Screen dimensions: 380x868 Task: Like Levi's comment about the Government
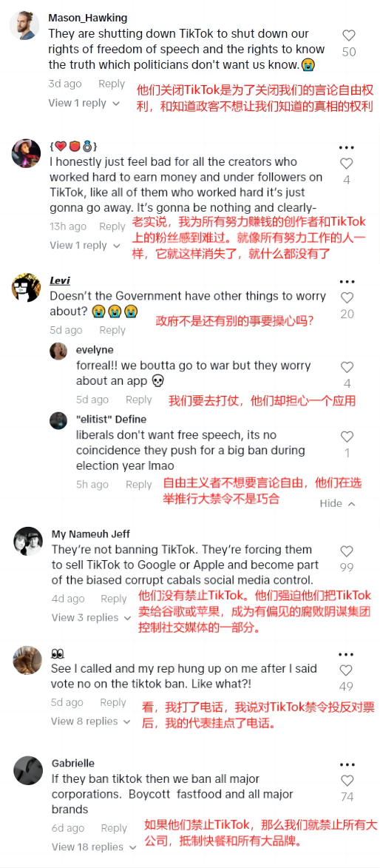(347, 297)
